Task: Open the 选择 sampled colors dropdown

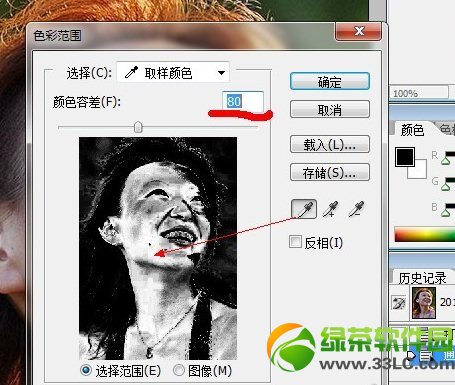Action: (173, 72)
